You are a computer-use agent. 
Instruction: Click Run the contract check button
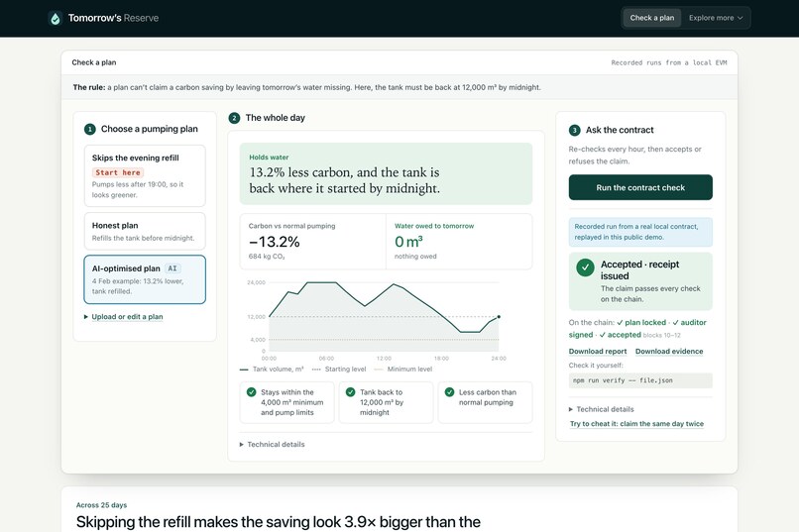coord(640,187)
